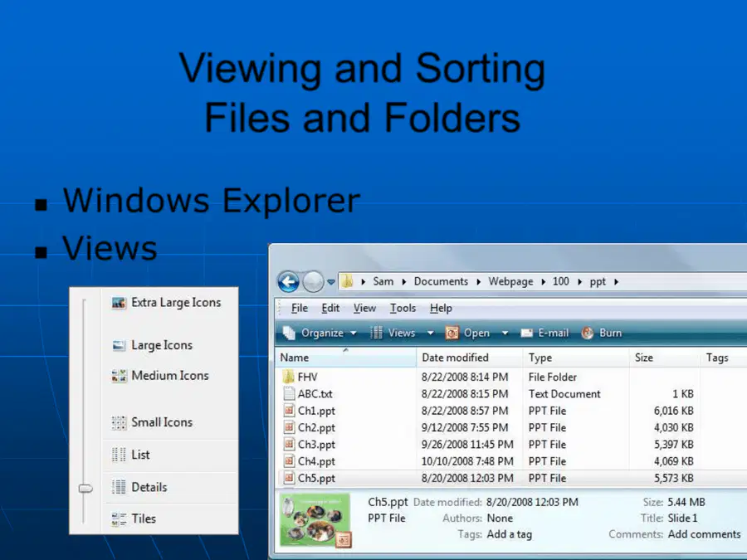Open the Help menu

(x=441, y=308)
